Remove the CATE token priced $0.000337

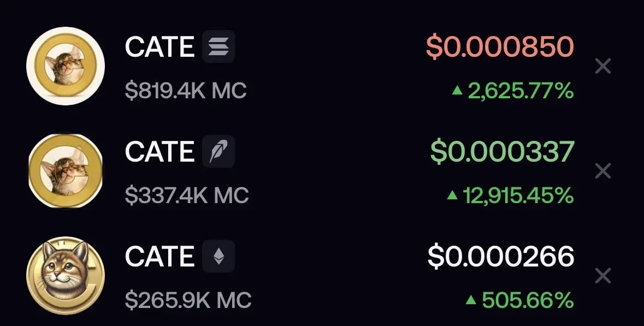[x=603, y=171]
